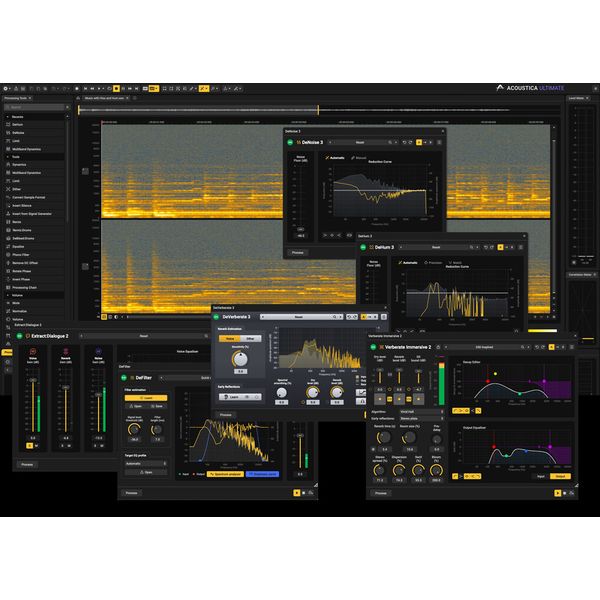
Task: Select Precision mode in DeHum 3
Action: tap(433, 262)
